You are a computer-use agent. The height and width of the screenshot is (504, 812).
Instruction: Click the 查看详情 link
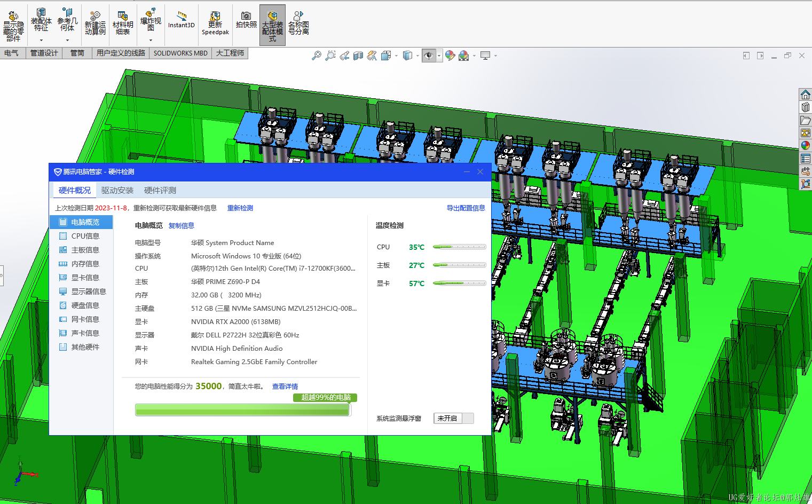[x=285, y=387]
